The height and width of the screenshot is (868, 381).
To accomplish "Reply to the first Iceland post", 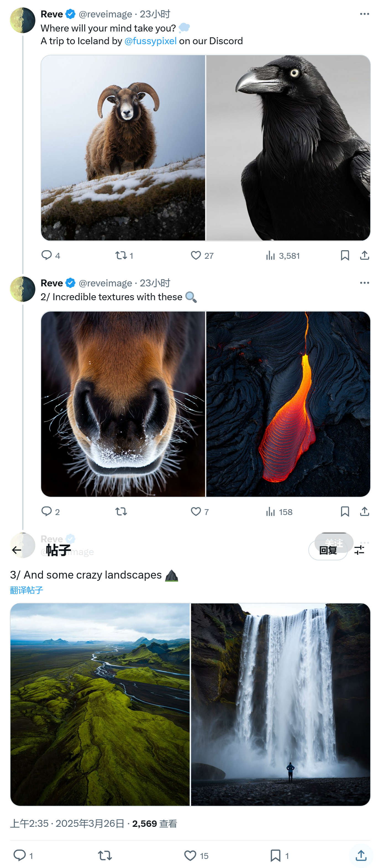I will pyautogui.click(x=46, y=255).
